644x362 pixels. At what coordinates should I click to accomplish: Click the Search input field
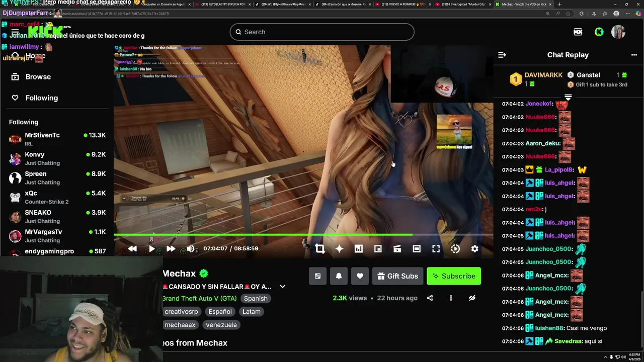(x=322, y=32)
